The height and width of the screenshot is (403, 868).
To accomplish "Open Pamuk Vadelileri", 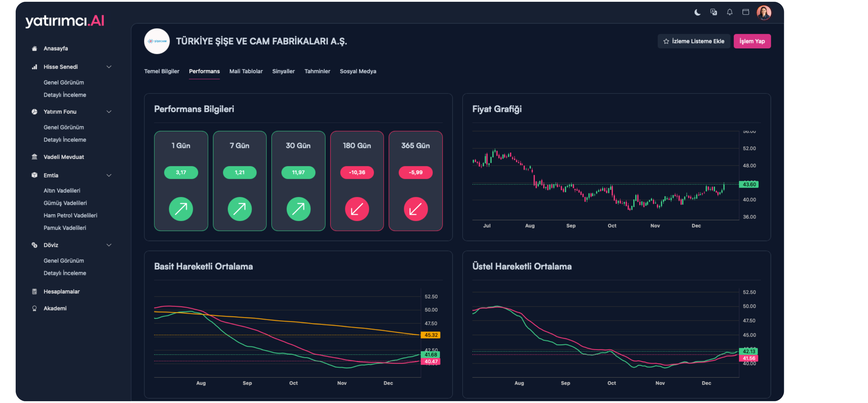I will point(65,228).
